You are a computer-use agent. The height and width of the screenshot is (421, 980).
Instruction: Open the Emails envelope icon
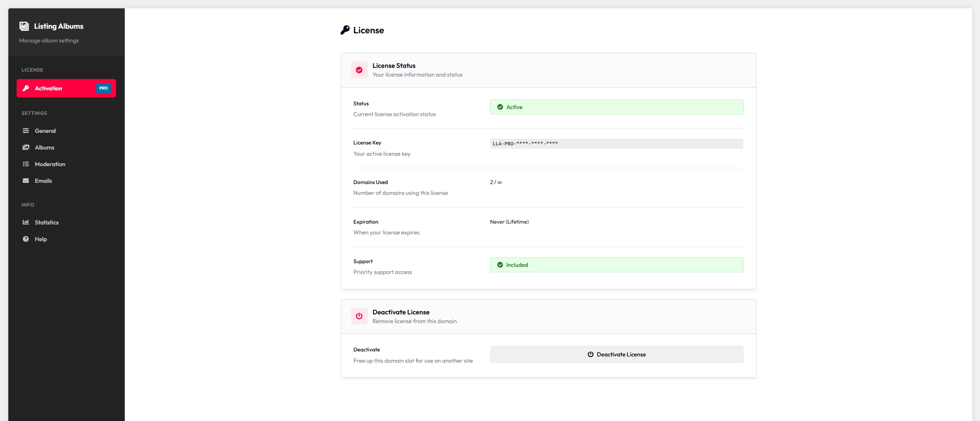pos(26,181)
